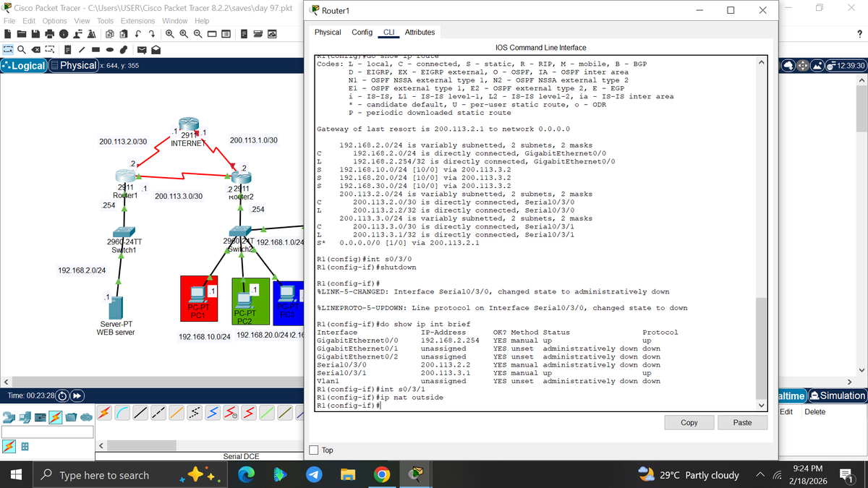
Task: Click the Save floppy disk icon
Action: tap(37, 34)
